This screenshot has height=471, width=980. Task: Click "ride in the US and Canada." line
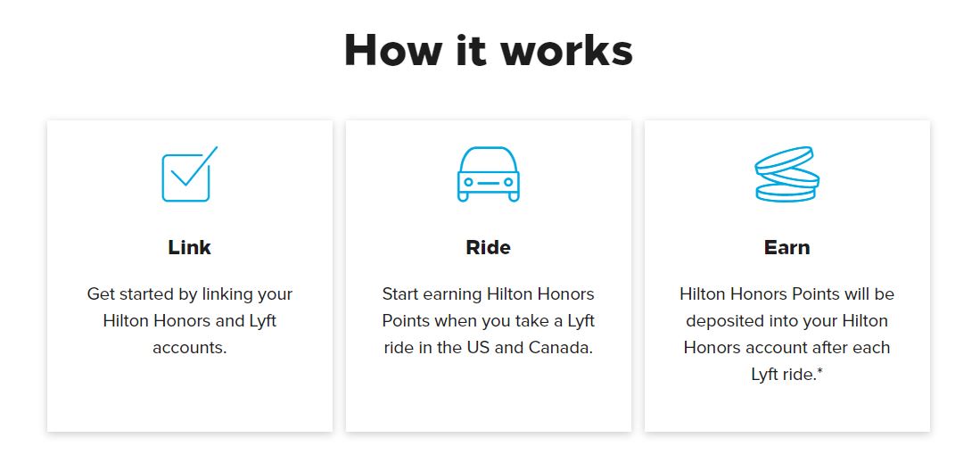tap(488, 347)
